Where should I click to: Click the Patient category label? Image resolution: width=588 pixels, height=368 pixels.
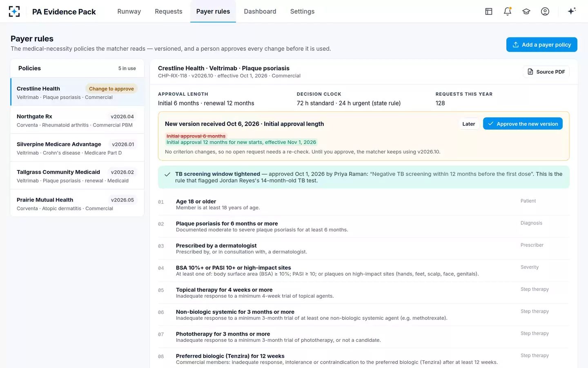pyautogui.click(x=528, y=201)
